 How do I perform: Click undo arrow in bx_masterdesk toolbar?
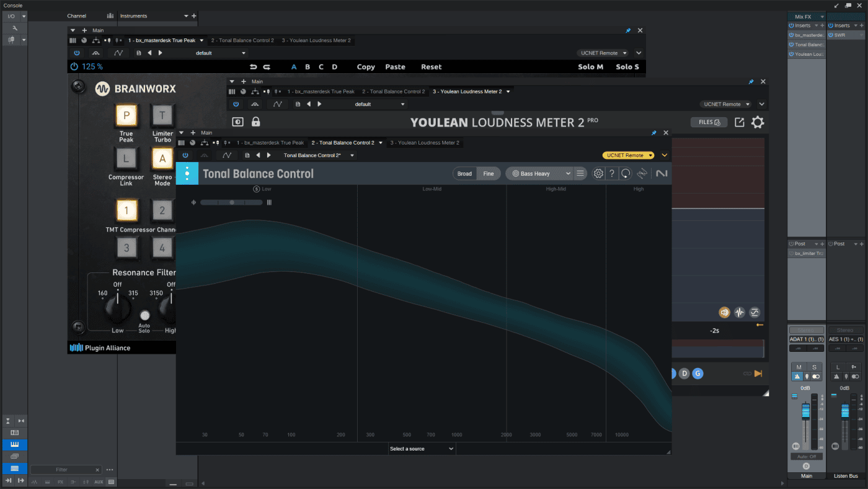click(253, 67)
